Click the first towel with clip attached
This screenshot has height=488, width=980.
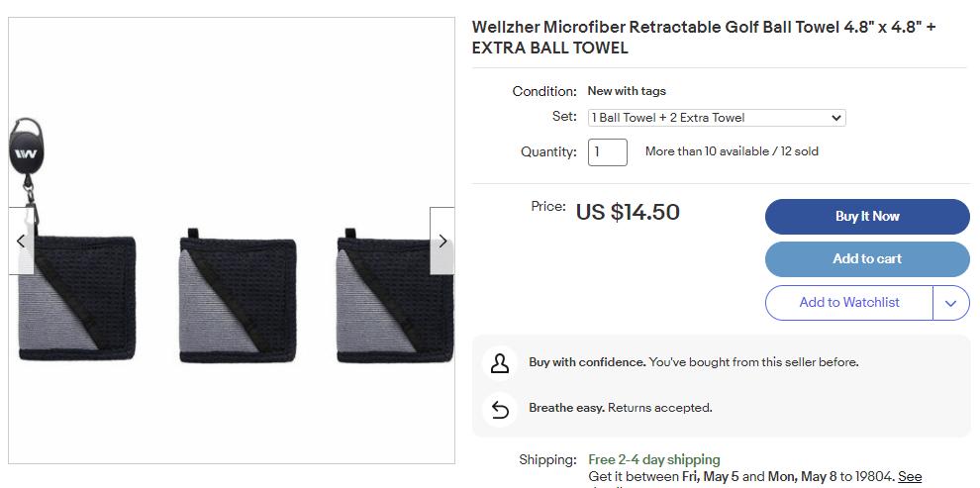coord(76,297)
